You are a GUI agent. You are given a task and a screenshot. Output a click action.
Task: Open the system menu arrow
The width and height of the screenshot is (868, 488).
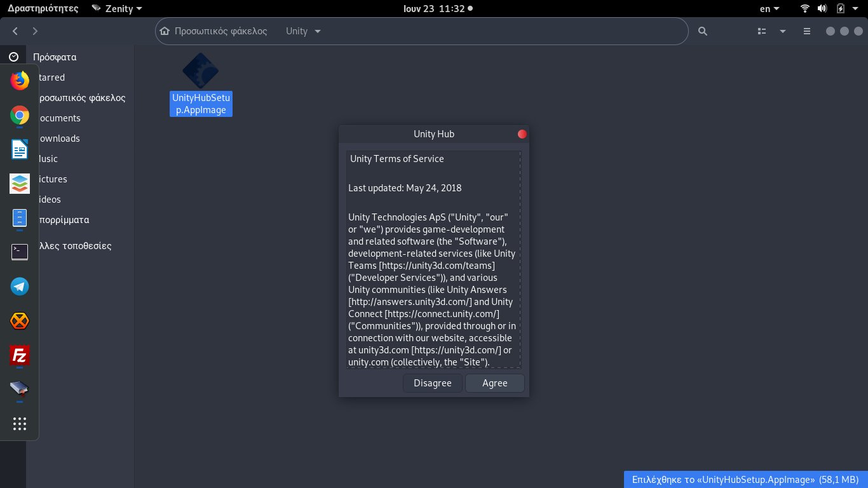click(857, 9)
